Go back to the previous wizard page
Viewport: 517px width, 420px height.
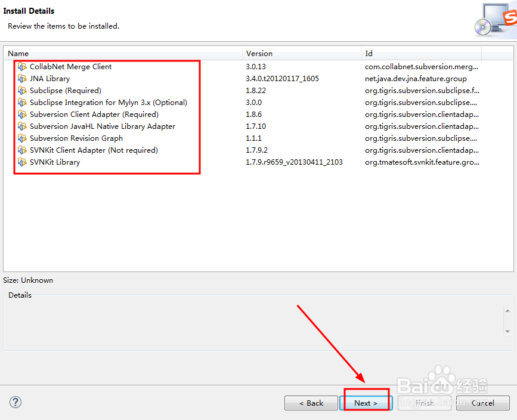point(311,403)
